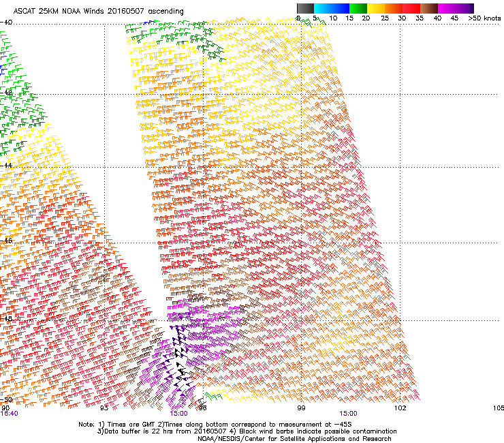This screenshot has height=443, width=504.
Task: Click the cyan-to-blue 5-15 knots legend segment
Action: click(332, 8)
